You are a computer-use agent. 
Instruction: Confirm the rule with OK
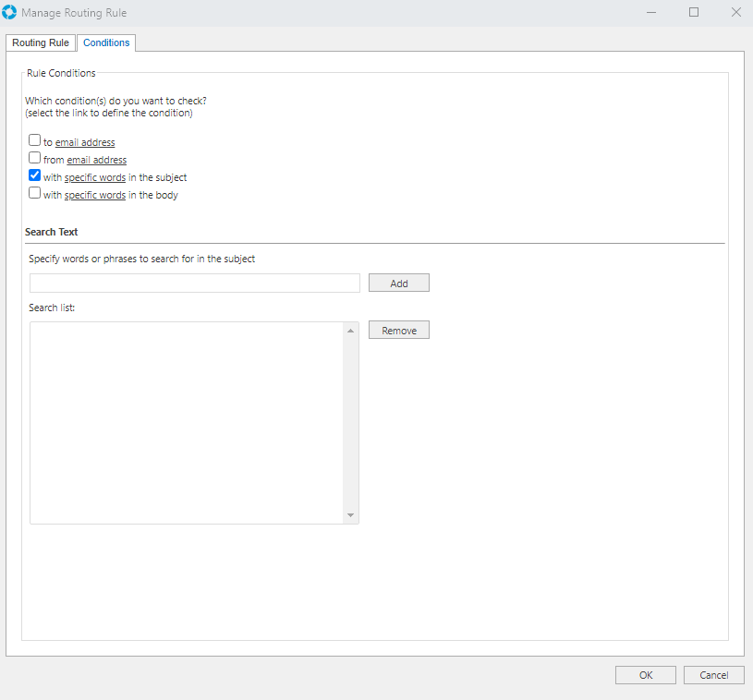click(x=645, y=675)
